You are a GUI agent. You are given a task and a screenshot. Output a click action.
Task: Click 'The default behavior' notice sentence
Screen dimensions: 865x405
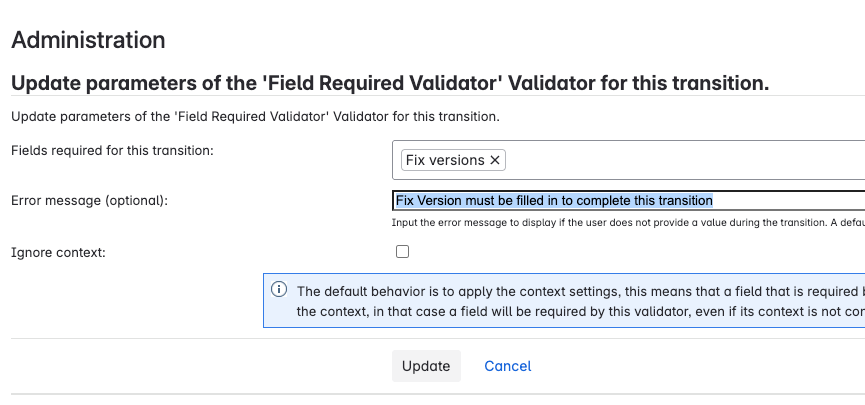click(581, 291)
